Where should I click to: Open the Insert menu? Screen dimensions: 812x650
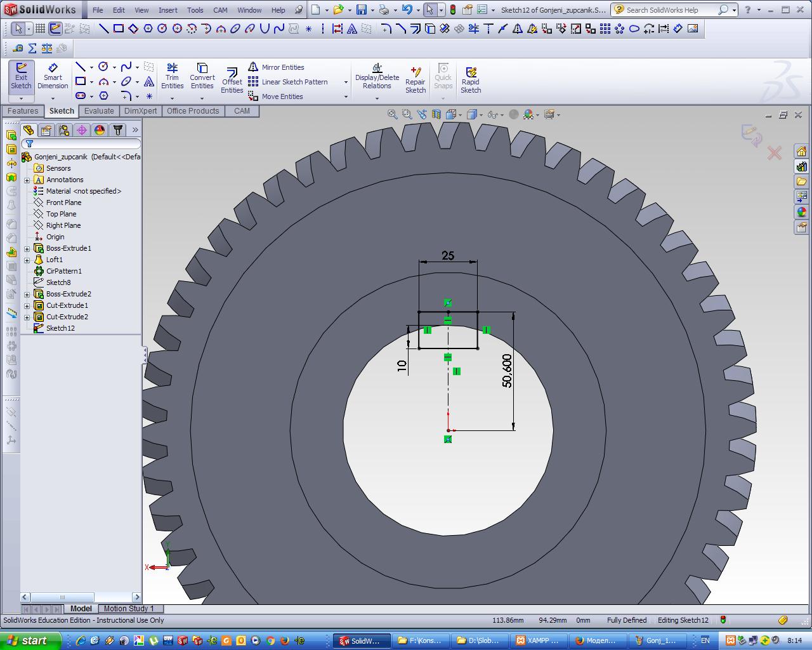pyautogui.click(x=168, y=10)
